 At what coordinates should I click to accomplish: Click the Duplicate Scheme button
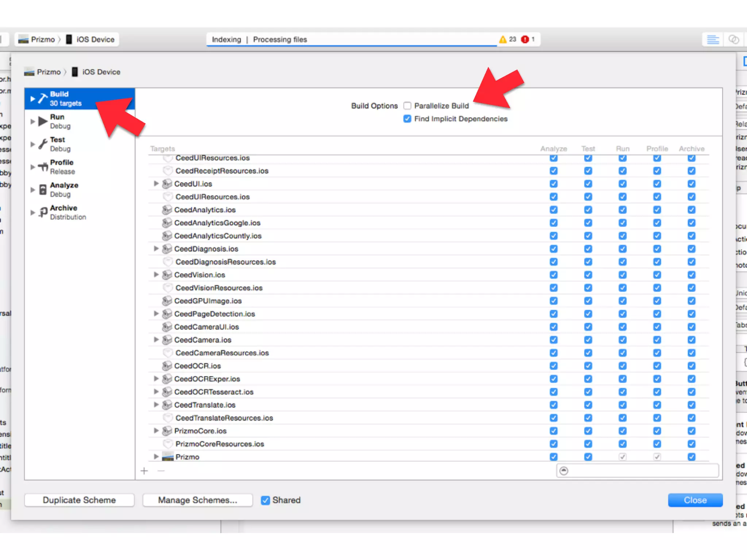click(x=79, y=500)
